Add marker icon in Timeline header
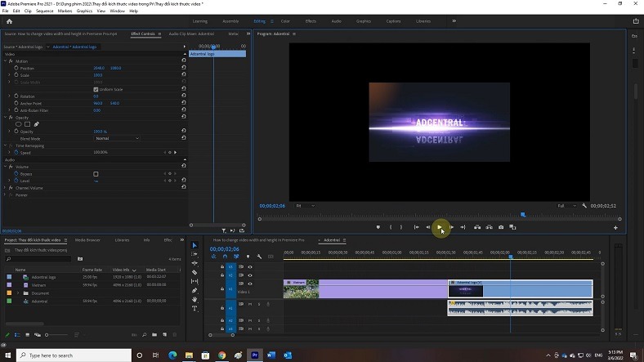The image size is (644, 362). click(248, 257)
